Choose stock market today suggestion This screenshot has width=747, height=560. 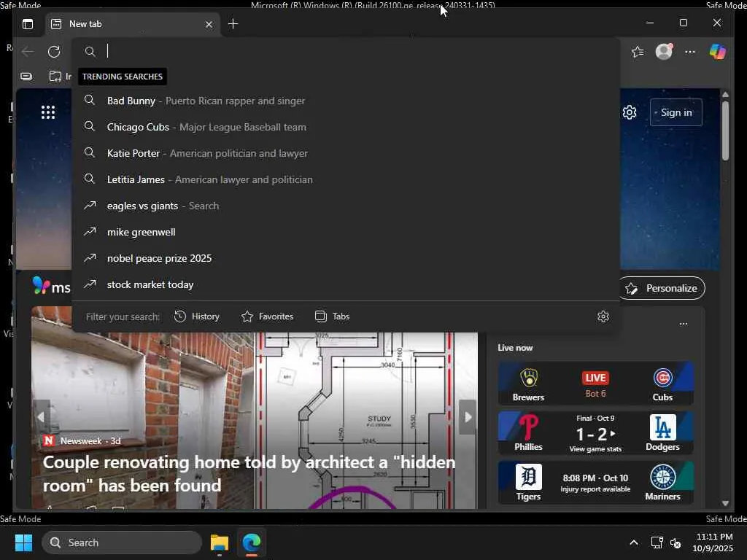(x=346, y=284)
